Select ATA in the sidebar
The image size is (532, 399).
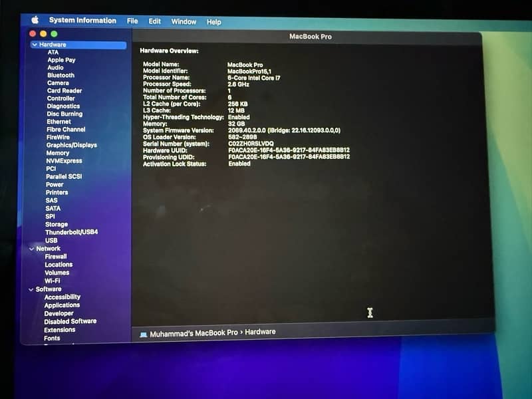53,53
